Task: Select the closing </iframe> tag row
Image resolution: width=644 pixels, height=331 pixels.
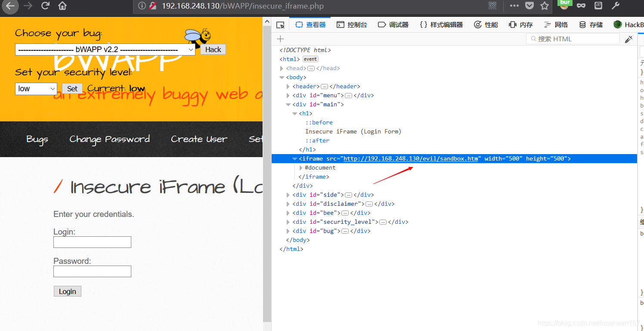Action: pyautogui.click(x=314, y=177)
